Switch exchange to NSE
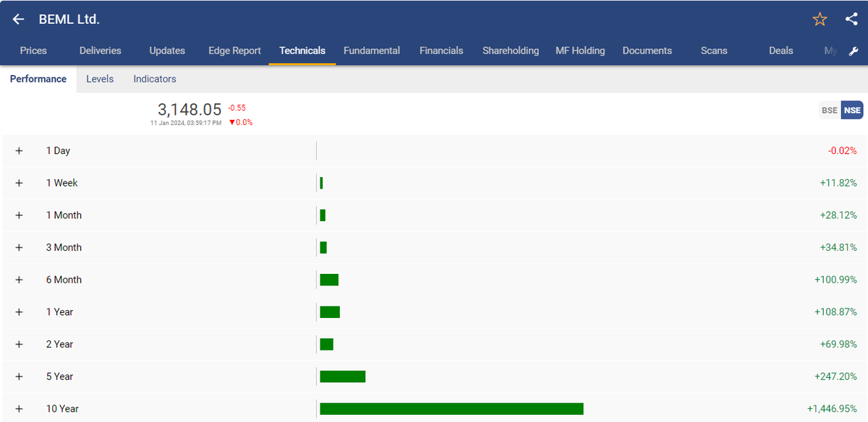Viewport: 868px width, 422px height. 852,111
